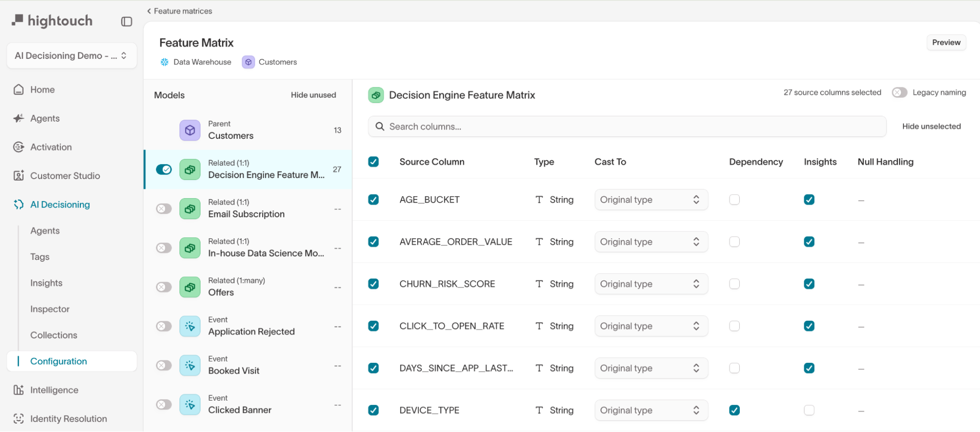This screenshot has height=432, width=980.
Task: Open the Tags submenu item
Action: click(40, 257)
